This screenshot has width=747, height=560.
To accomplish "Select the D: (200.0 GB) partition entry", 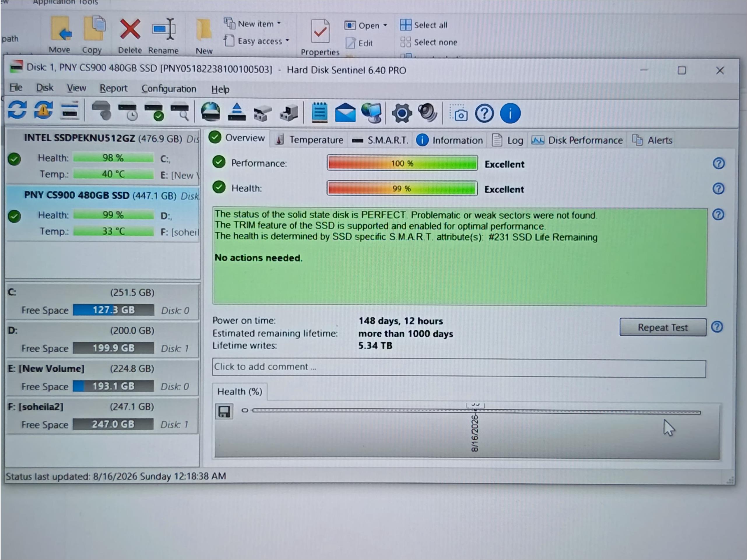I will click(x=102, y=339).
